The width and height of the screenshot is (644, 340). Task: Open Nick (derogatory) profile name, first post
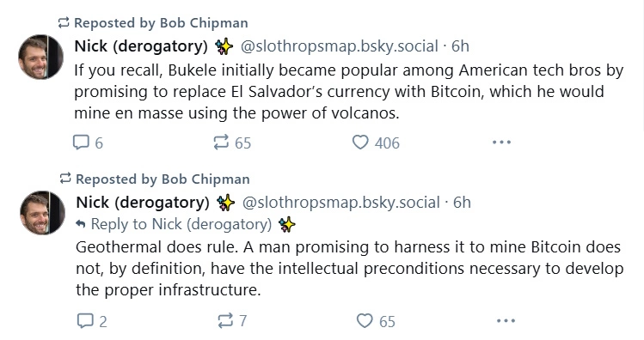coord(141,46)
